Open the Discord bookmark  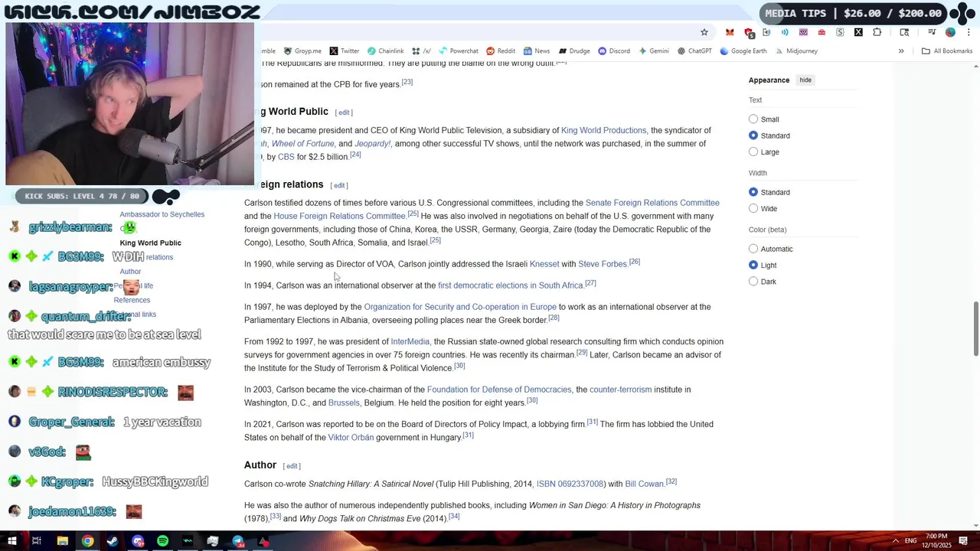614,51
